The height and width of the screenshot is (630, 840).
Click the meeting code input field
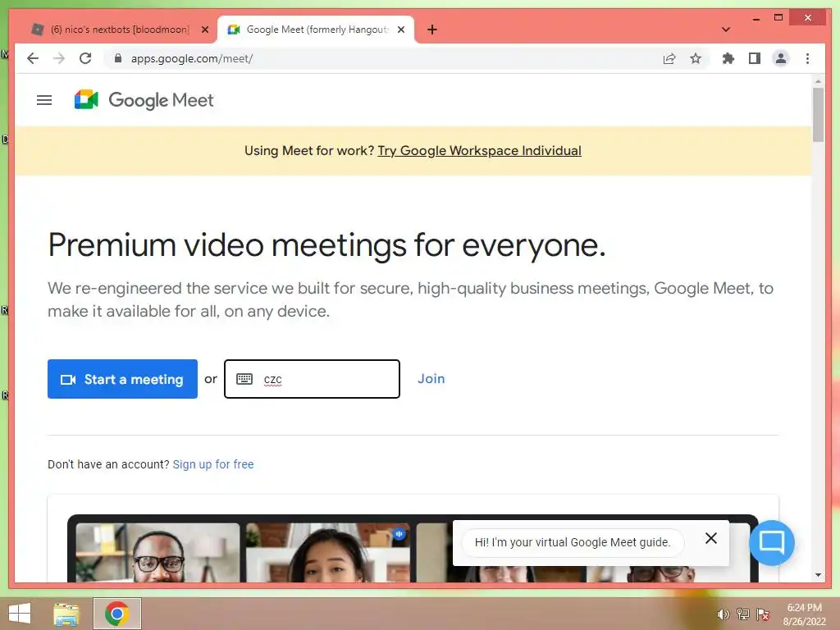click(312, 379)
